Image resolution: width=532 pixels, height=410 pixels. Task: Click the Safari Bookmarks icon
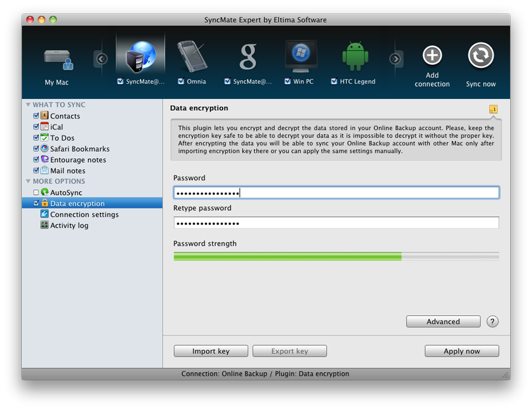point(44,148)
